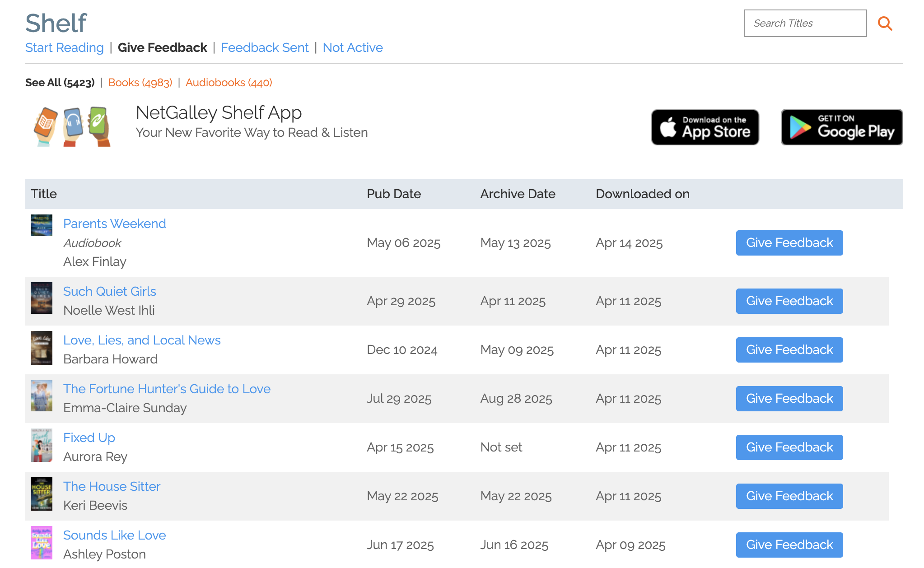The height and width of the screenshot is (568, 924).
Task: Click author name Aurora Rey
Action: [x=95, y=456]
